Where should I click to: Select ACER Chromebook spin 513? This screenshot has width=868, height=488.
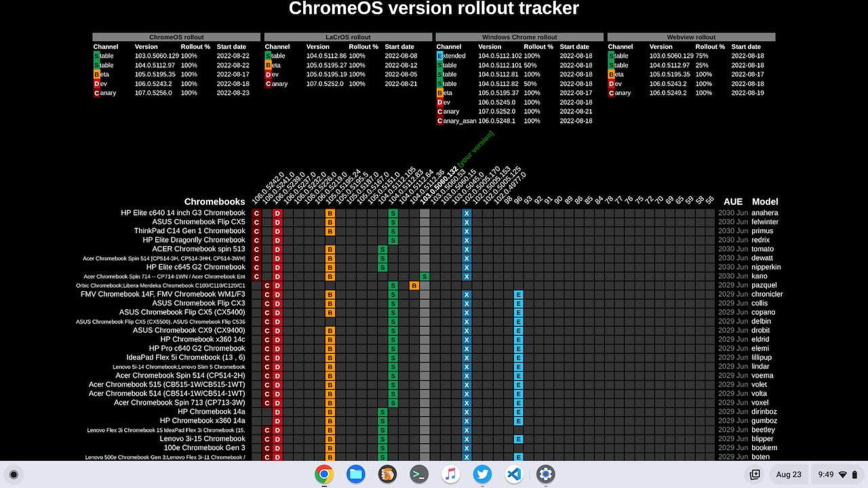[199, 249]
